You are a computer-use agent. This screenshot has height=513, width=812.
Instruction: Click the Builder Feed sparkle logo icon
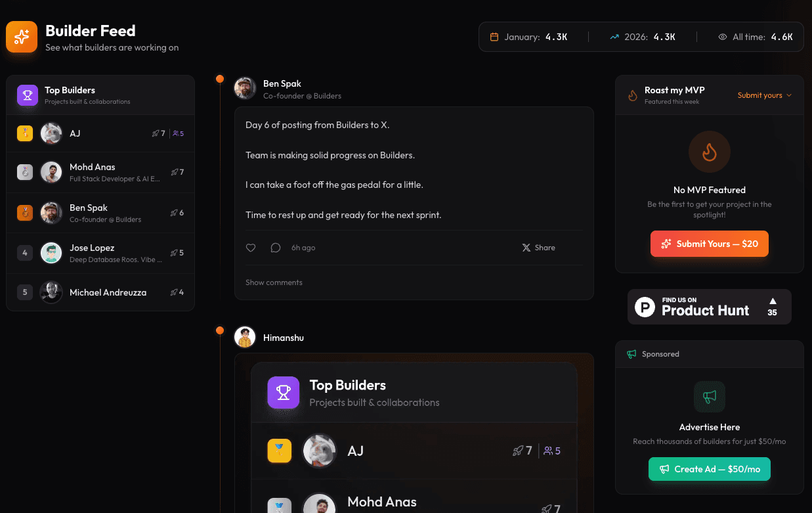tap(22, 36)
